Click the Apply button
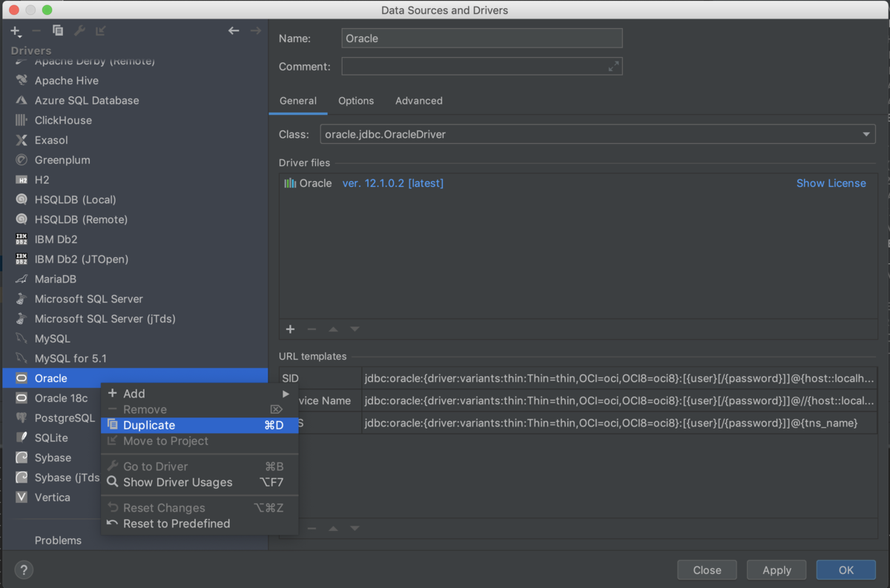The width and height of the screenshot is (890, 588). (777, 570)
